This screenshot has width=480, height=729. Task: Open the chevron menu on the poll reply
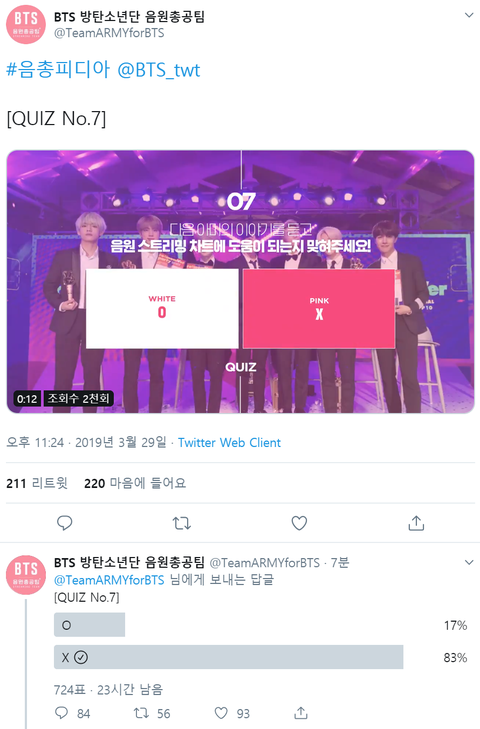coord(469,563)
